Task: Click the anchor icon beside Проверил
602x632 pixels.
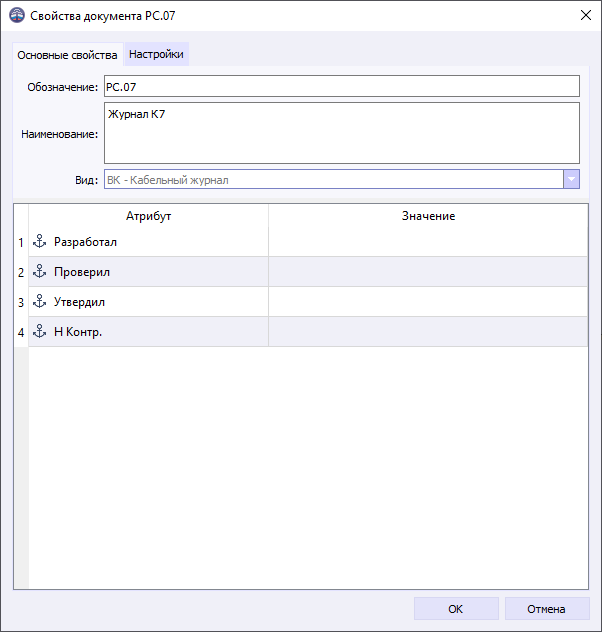Action: point(39,271)
